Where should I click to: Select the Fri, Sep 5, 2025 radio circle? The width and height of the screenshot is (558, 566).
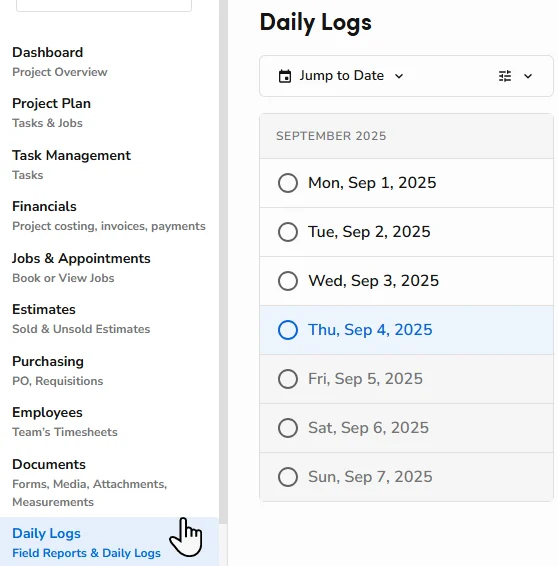click(288, 379)
